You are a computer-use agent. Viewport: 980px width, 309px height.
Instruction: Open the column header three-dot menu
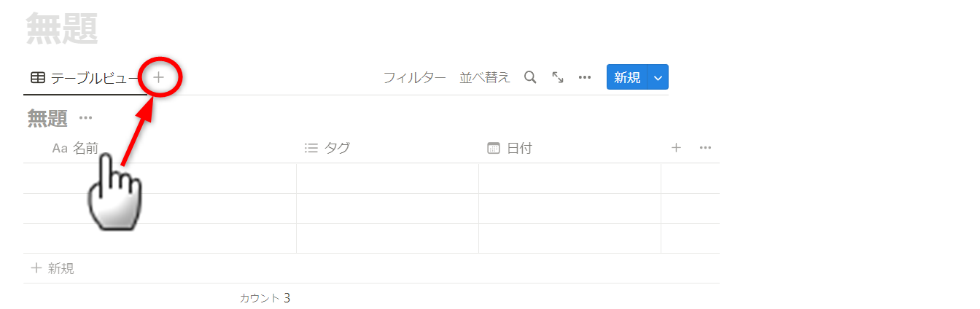(x=705, y=148)
